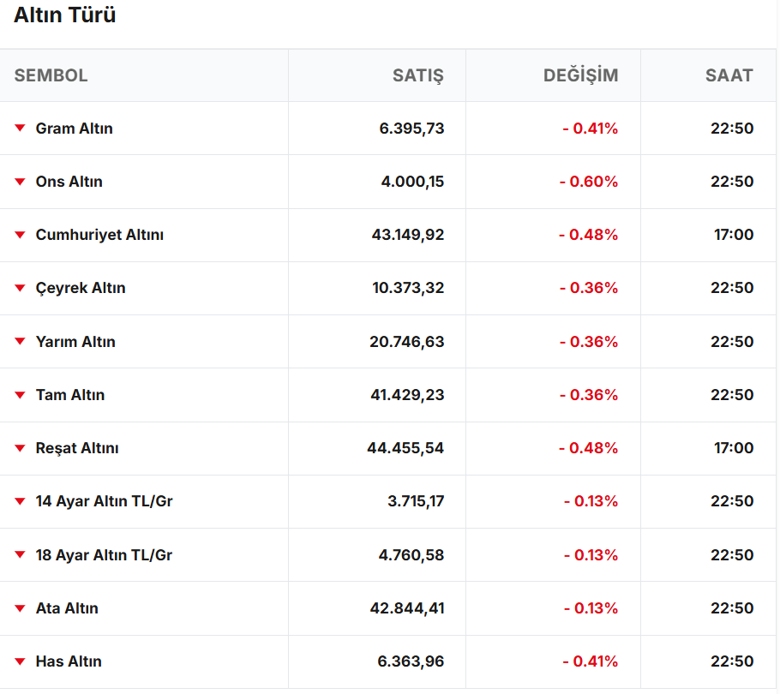Click the - 0.60% change for Ons Altın

[589, 182]
